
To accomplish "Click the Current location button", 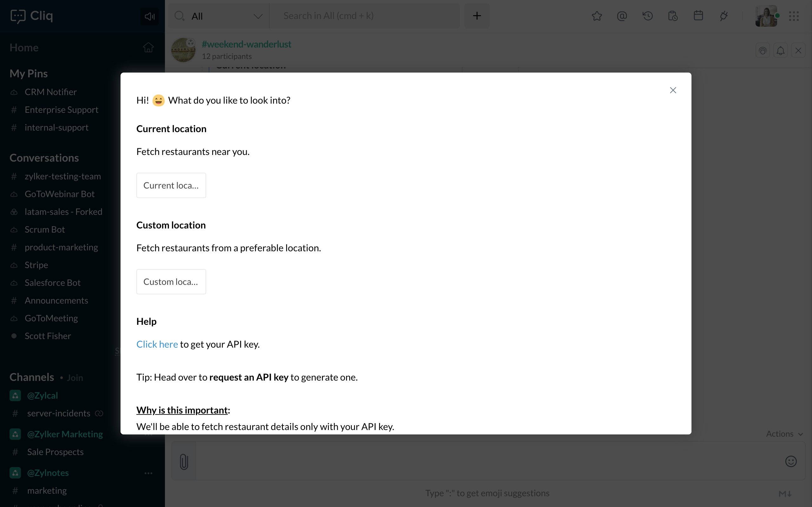I will [171, 185].
